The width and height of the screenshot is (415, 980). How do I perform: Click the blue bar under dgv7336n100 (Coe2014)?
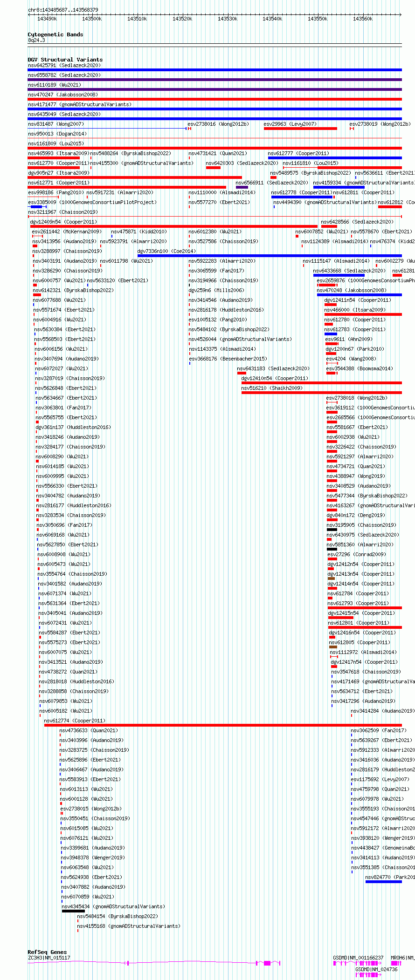click(x=270, y=256)
